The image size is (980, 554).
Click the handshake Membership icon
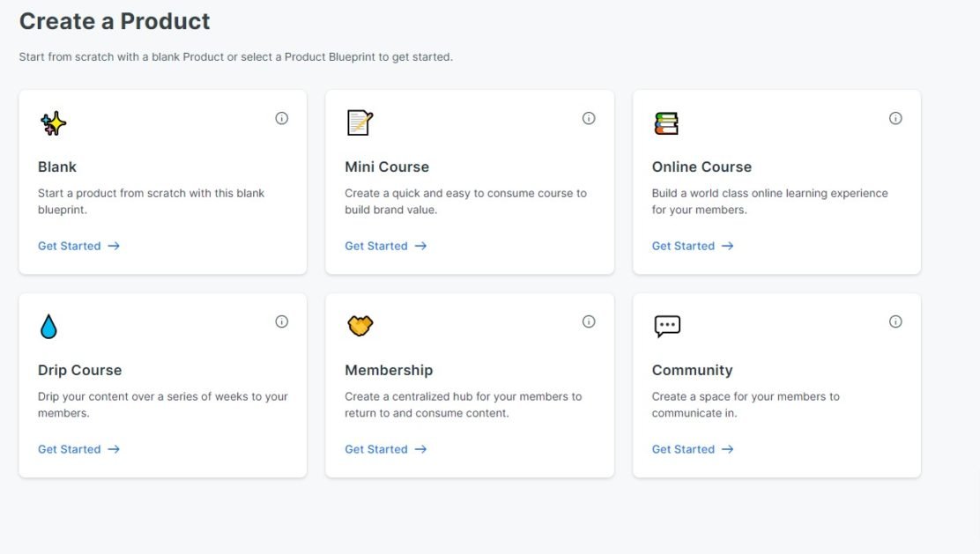pyautogui.click(x=360, y=325)
